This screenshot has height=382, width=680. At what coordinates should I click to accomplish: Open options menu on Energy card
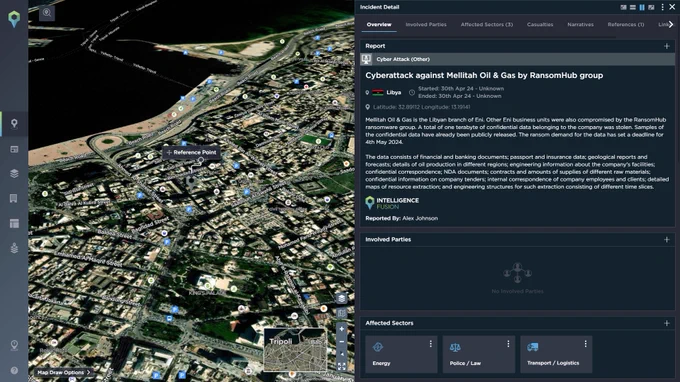(430, 344)
